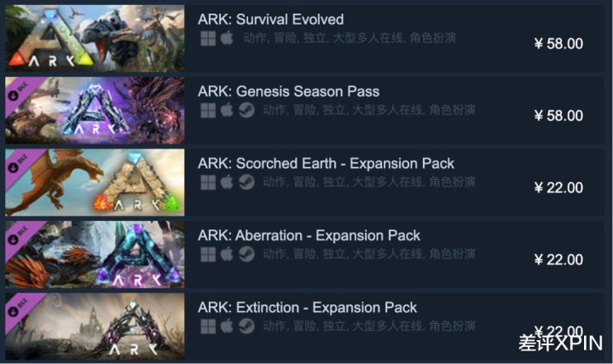Screen dimensions: 613x364
Task: Open ARK: Aberration - Expansion Pack title
Action: click(x=309, y=235)
